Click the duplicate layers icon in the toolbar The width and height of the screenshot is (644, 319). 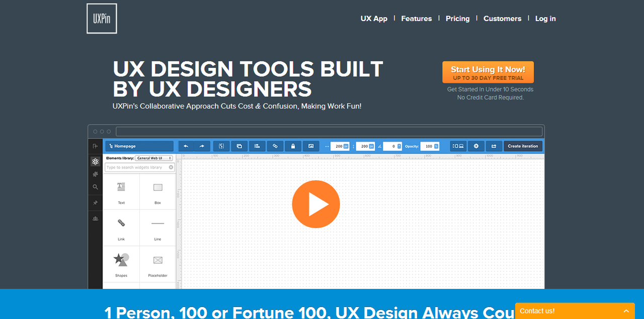239,146
